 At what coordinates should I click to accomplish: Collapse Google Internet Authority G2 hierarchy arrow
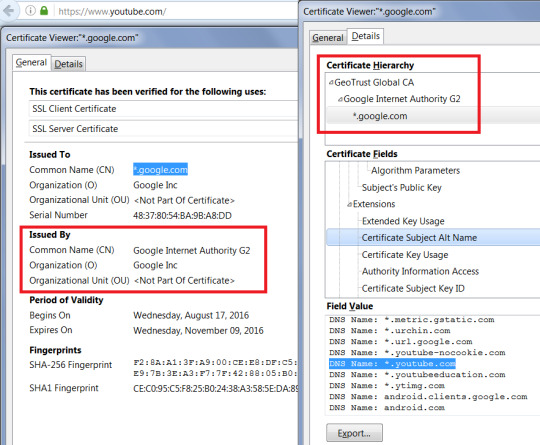[340, 100]
